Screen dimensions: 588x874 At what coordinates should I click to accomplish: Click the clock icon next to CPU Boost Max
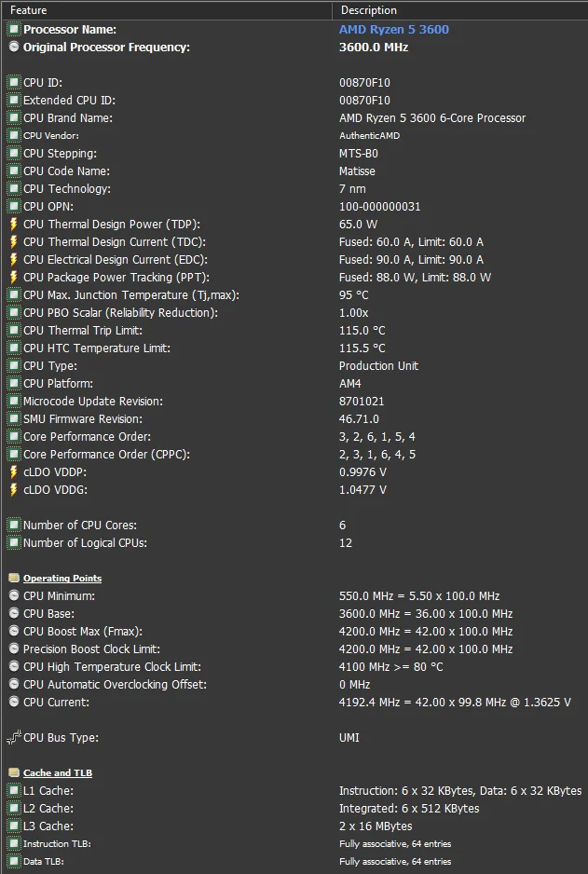(14, 632)
